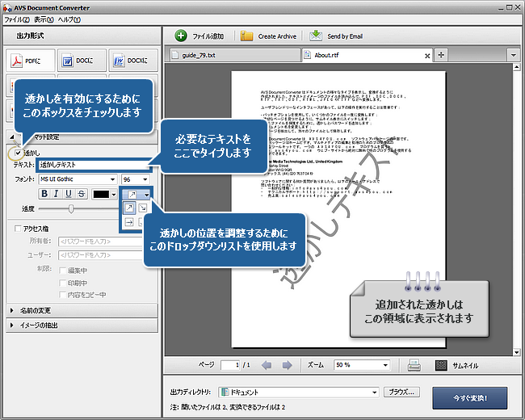This screenshot has width=525, height=420.
Task: Click the printer icon below the preview
Action: click(414, 365)
